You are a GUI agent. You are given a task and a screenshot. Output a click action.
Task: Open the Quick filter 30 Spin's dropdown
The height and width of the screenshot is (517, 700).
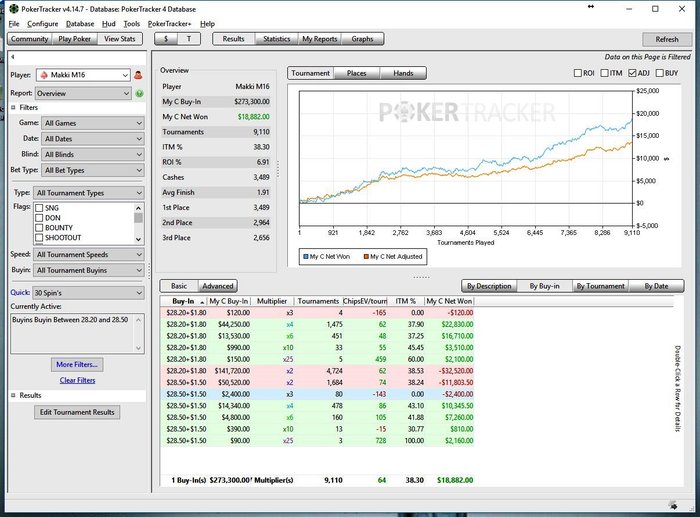pos(88,293)
